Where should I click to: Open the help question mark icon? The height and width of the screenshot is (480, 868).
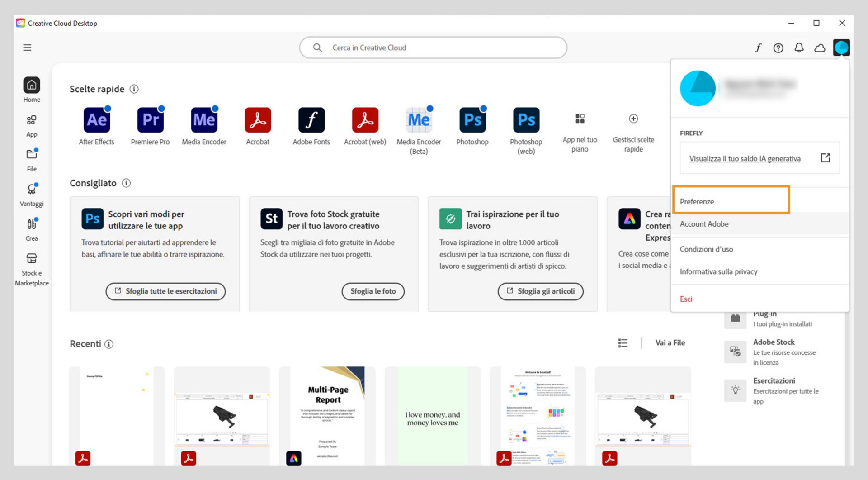(778, 48)
